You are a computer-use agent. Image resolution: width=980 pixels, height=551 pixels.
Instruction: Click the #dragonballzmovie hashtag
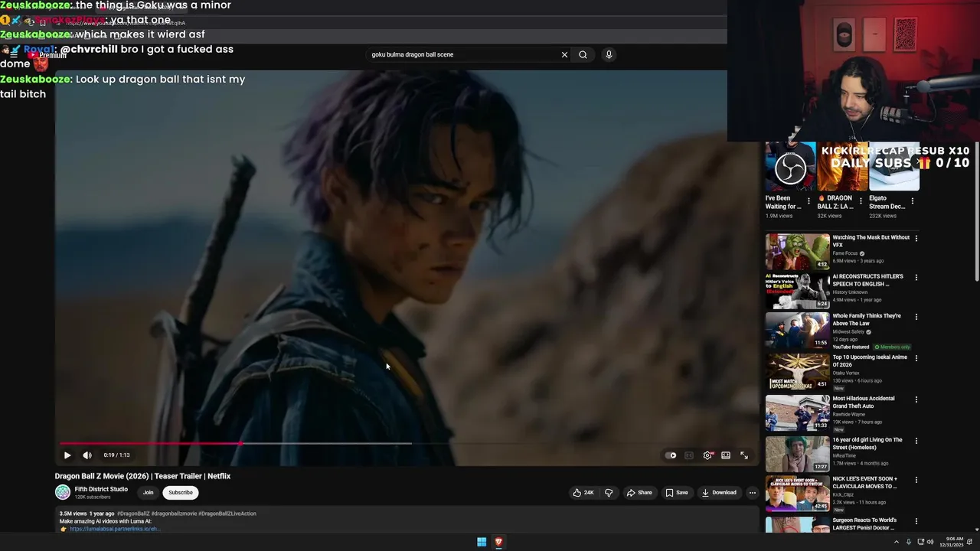(174, 514)
